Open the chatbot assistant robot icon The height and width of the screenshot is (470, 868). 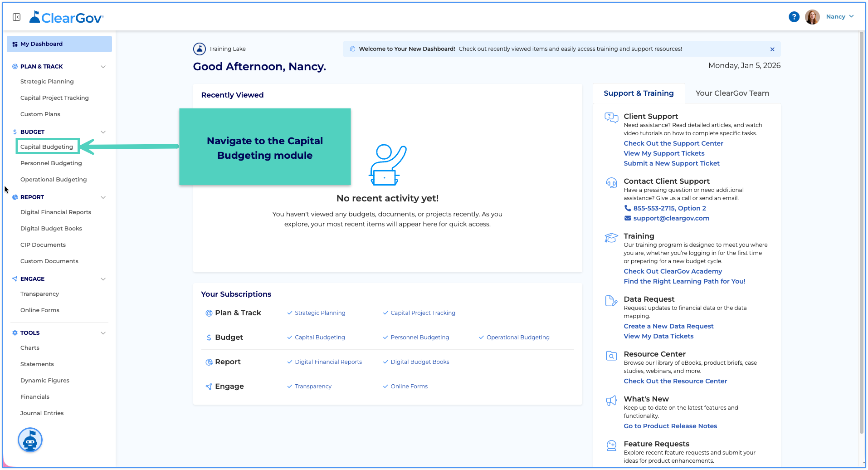click(30, 440)
